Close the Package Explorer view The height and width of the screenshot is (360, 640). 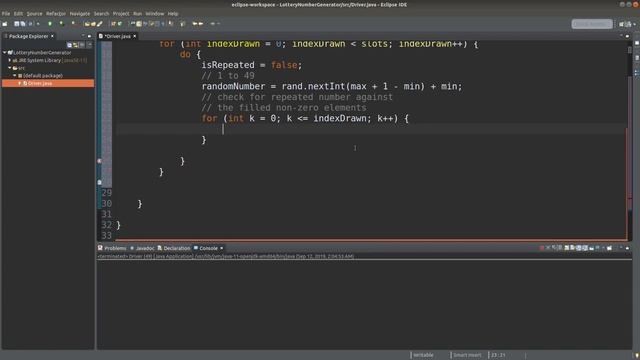click(x=52, y=36)
